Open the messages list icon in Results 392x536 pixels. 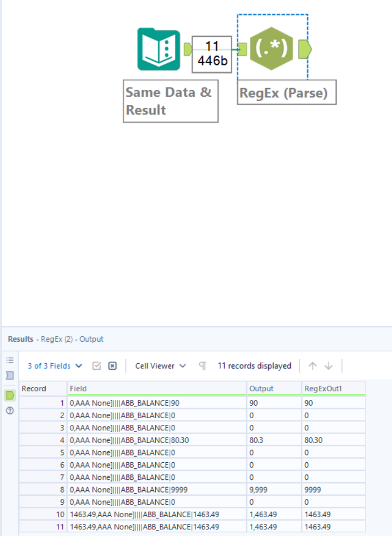pos(10,360)
